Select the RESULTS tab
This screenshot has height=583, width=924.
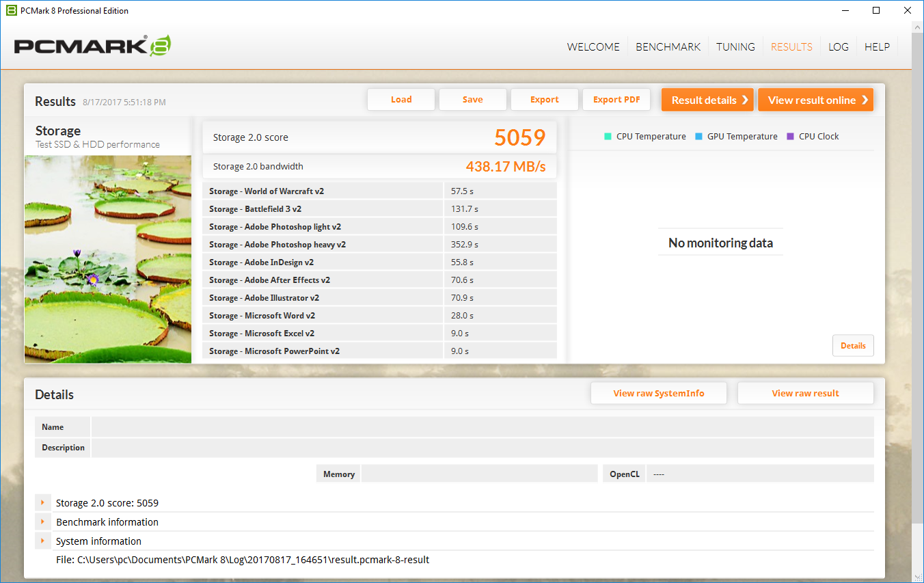[791, 46]
